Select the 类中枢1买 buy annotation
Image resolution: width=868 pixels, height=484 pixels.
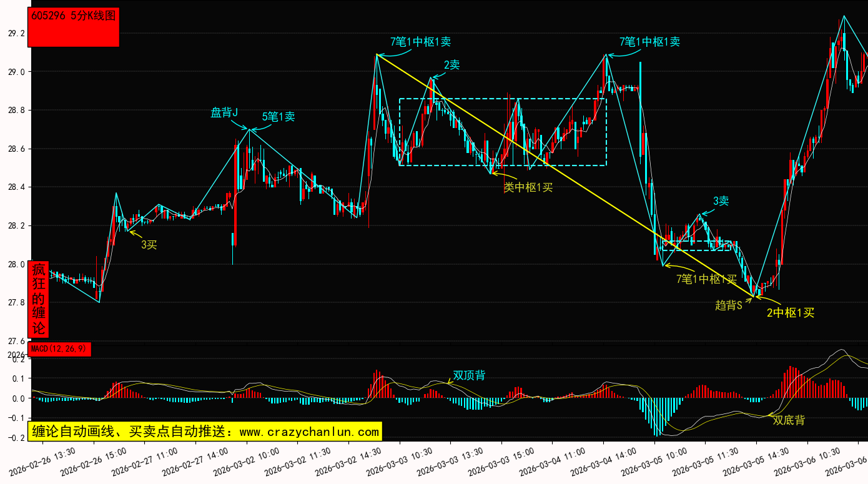click(528, 187)
